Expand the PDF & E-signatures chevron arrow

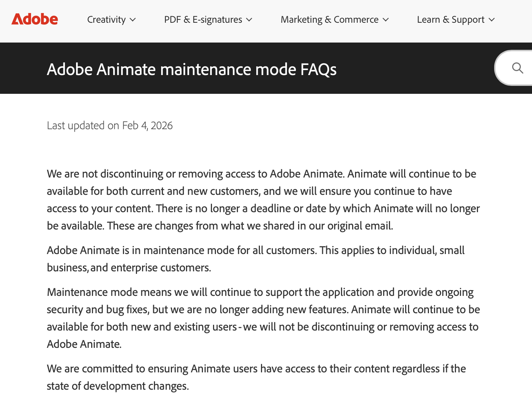[249, 20]
